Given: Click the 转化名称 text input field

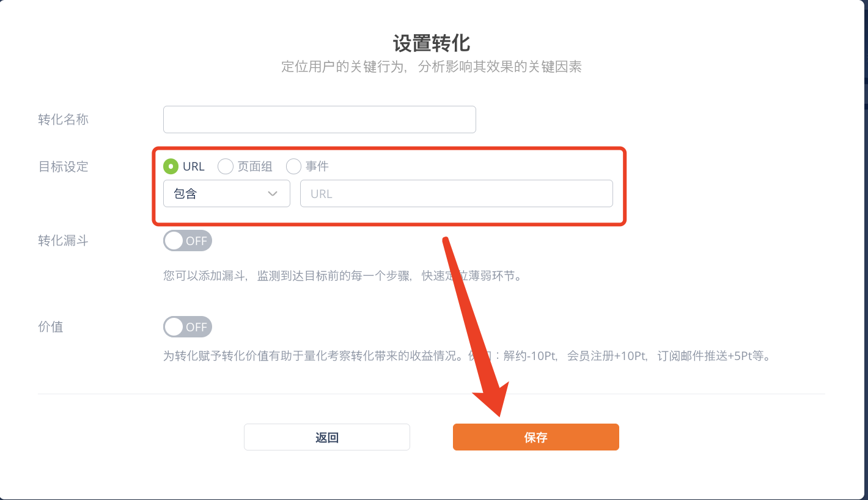Looking at the screenshot, I should click(x=319, y=119).
